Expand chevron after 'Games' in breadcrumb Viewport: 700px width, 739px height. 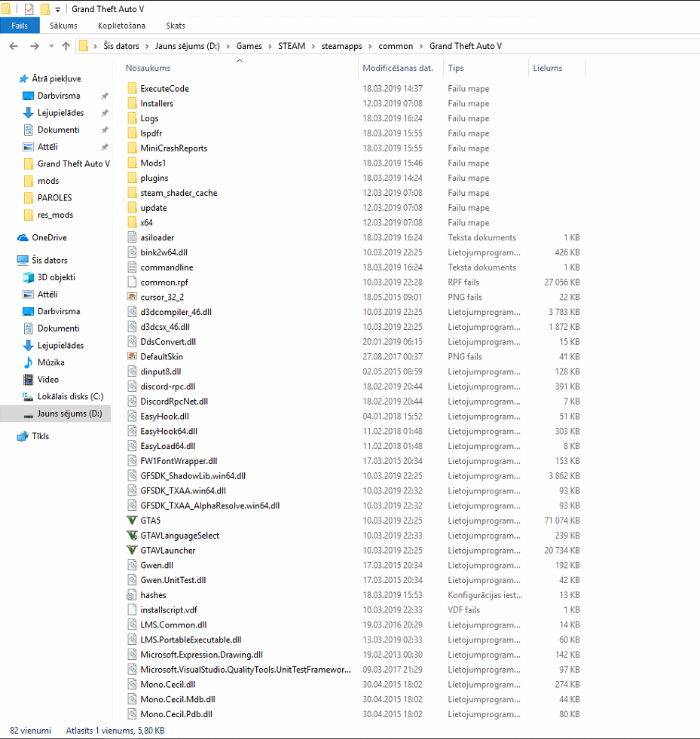tap(270, 46)
